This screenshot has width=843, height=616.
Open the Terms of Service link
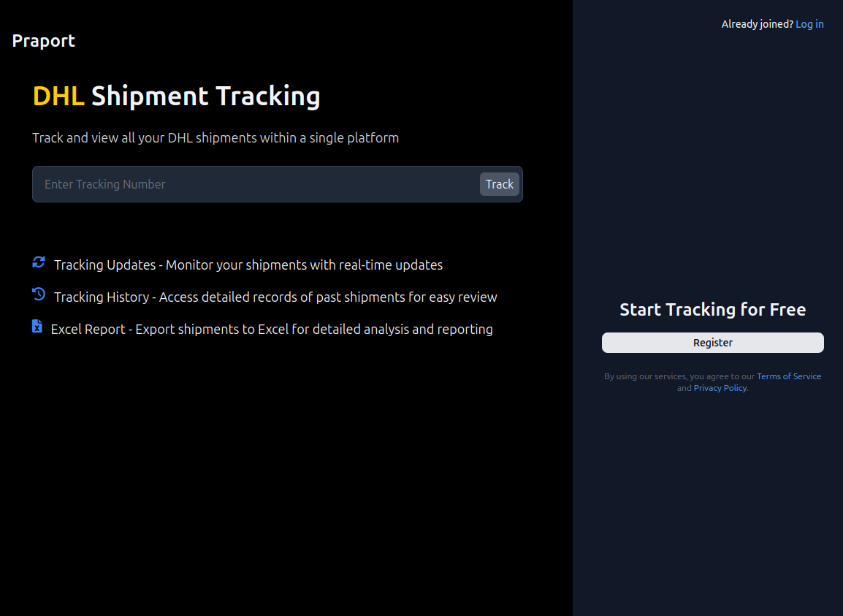[789, 376]
